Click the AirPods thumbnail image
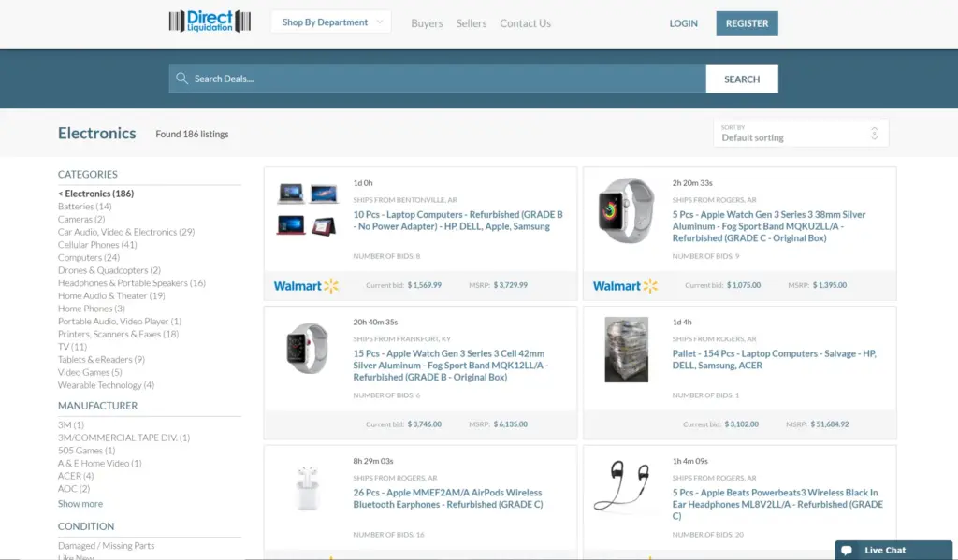The width and height of the screenshot is (958, 560). coord(307,489)
